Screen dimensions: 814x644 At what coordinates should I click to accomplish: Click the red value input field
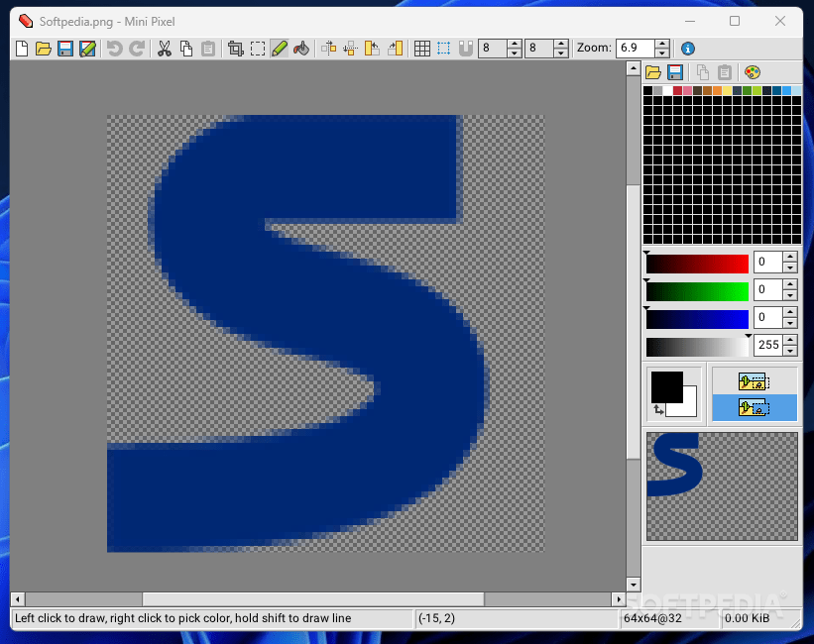pyautogui.click(x=768, y=263)
